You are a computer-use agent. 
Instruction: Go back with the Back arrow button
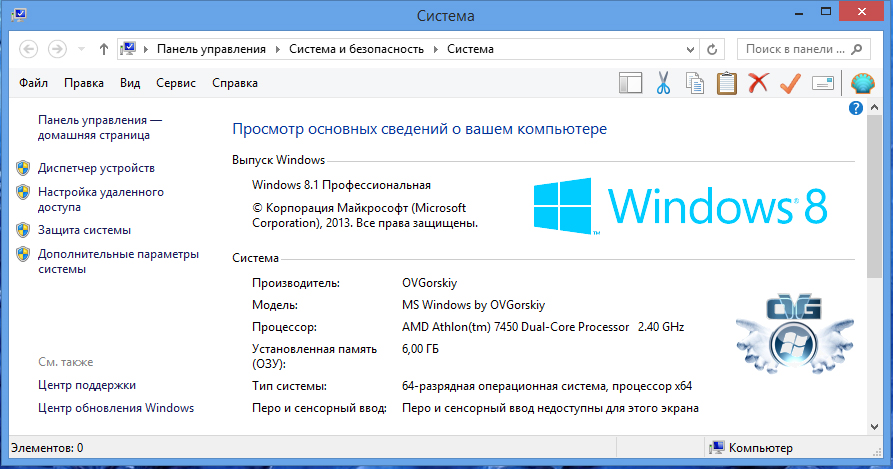point(28,49)
